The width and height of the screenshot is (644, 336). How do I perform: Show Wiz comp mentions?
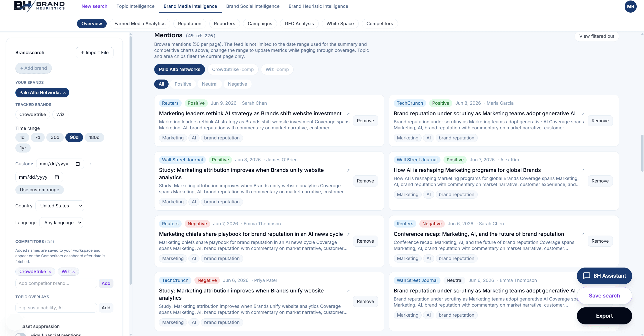tap(277, 69)
